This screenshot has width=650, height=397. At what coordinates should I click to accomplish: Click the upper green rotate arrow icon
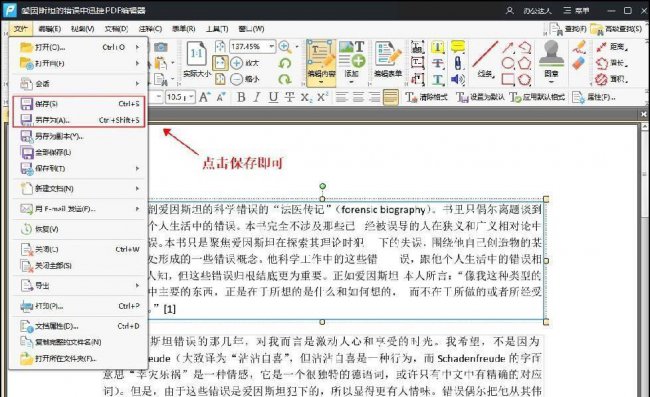tap(285, 63)
